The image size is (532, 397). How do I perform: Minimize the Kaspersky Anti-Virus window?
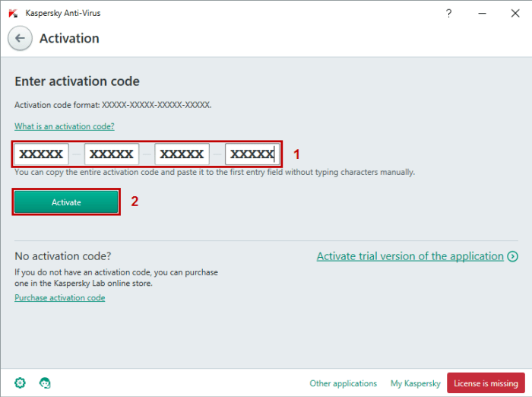(x=482, y=13)
